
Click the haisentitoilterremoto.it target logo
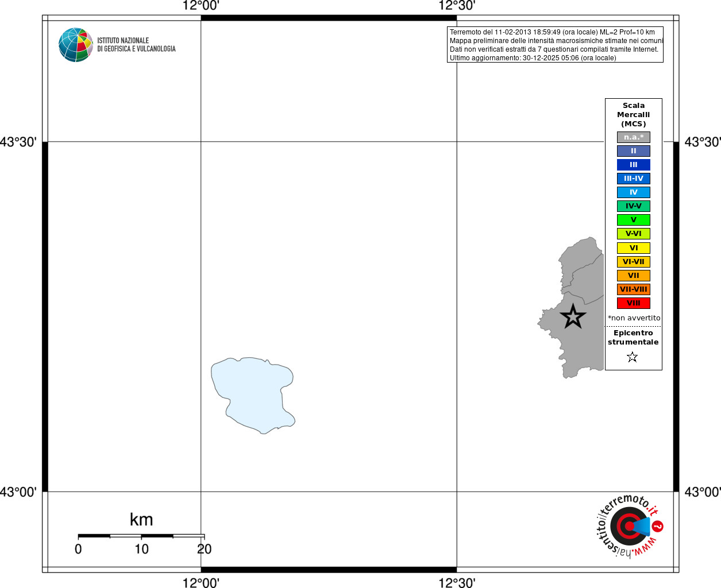coord(630,526)
